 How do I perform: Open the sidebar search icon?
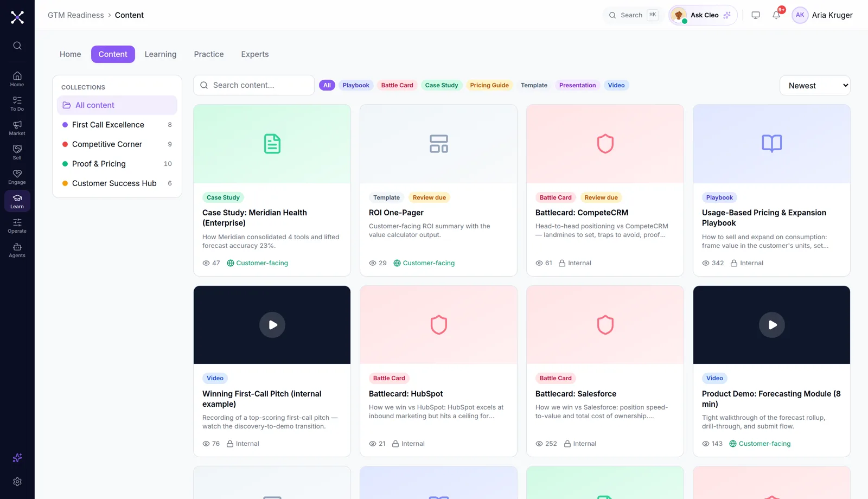17,46
